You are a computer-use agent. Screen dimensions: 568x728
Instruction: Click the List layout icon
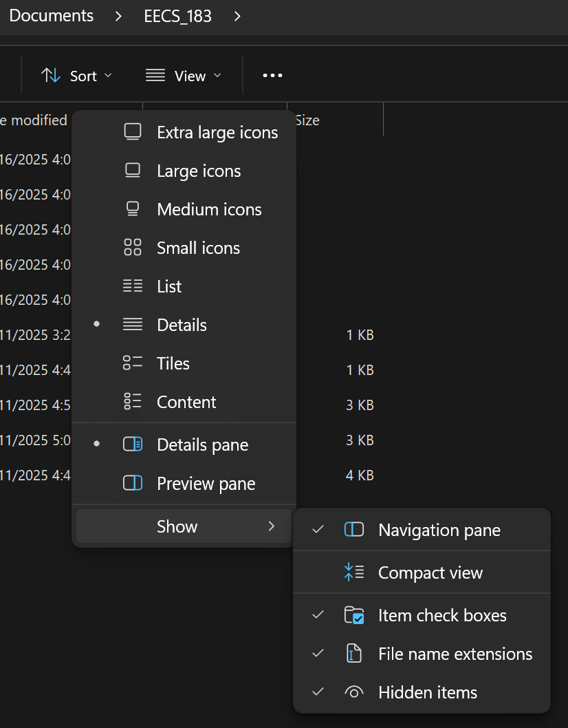(x=133, y=286)
